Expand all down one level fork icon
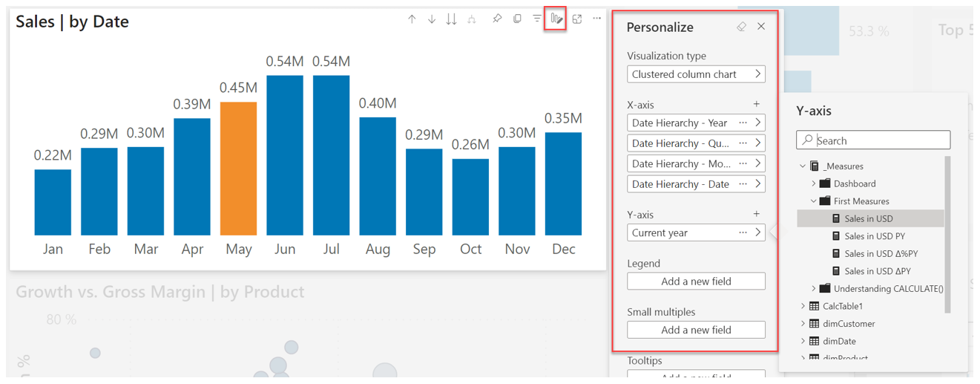 [x=471, y=19]
